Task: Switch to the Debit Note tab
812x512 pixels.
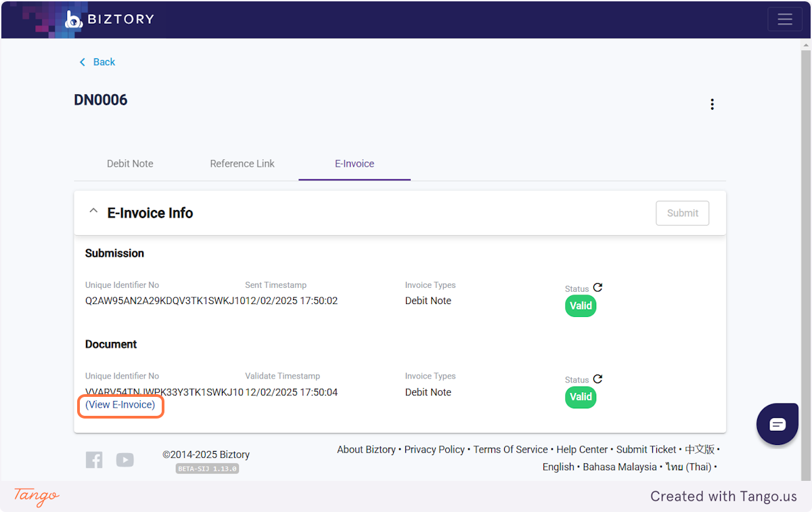Action: click(130, 164)
